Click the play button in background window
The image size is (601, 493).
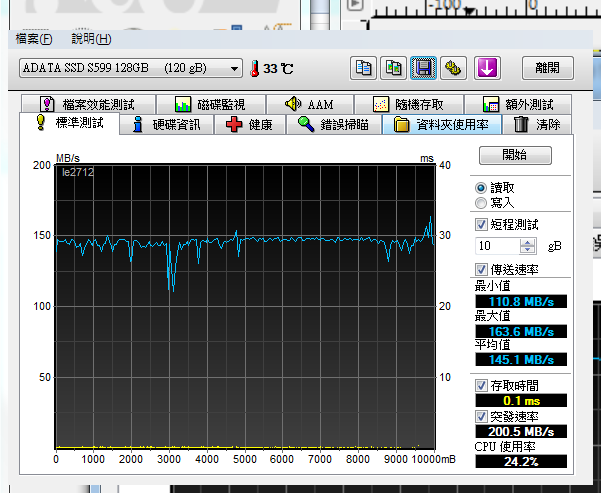point(355,5)
